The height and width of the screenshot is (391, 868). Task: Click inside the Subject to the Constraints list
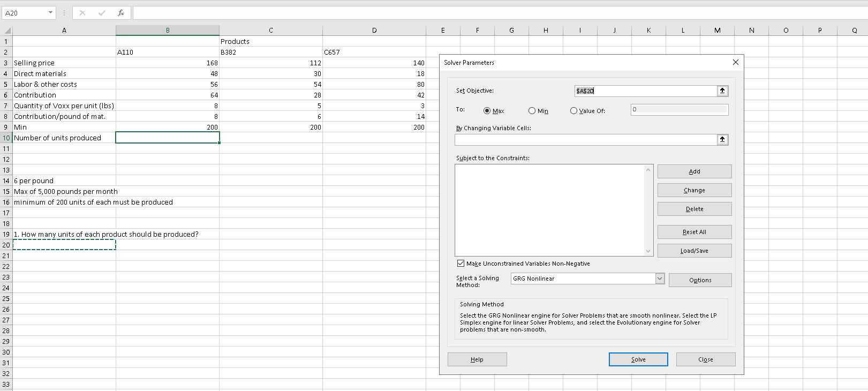[549, 210]
